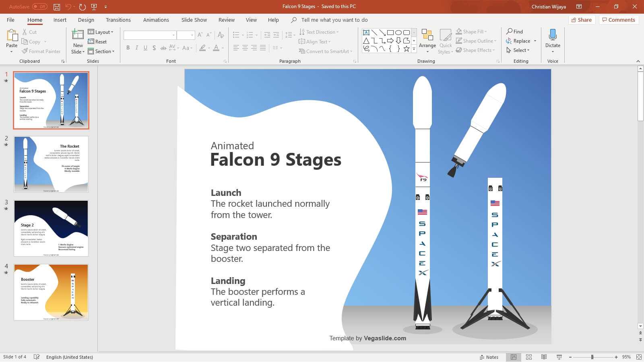Pick the star shape in gallery
This screenshot has width=644, height=362.
[407, 49]
